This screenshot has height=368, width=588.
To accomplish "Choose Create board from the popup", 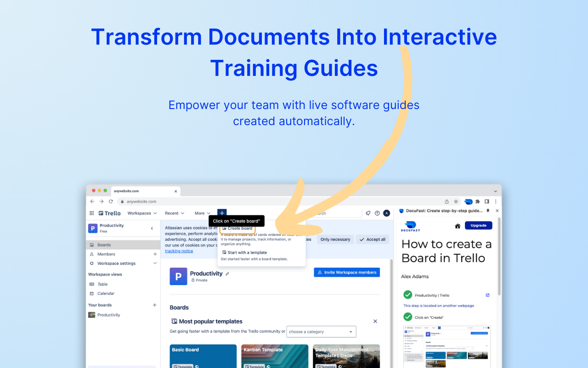I will [x=237, y=229].
